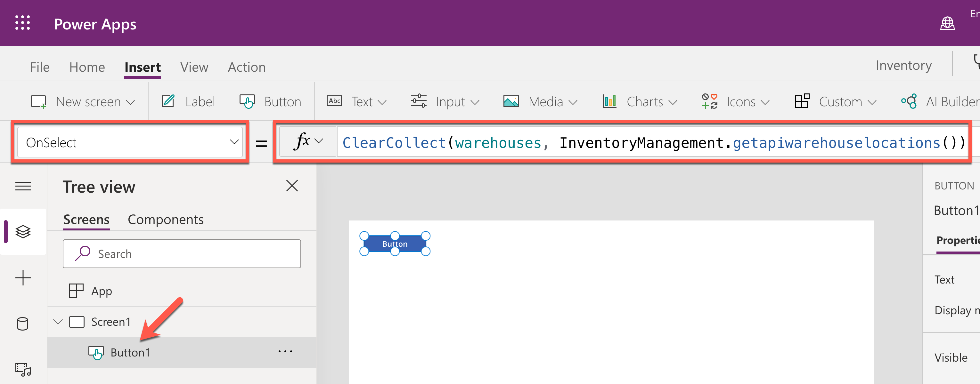
Task: Expand the Input dropdown chevron
Action: pos(475,102)
